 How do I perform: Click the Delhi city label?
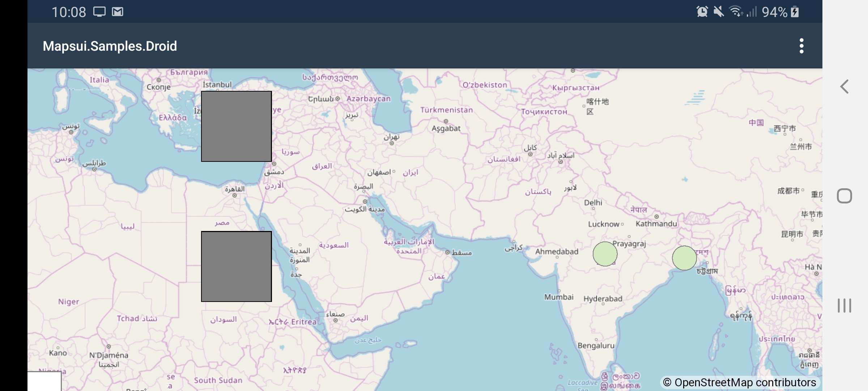point(593,203)
